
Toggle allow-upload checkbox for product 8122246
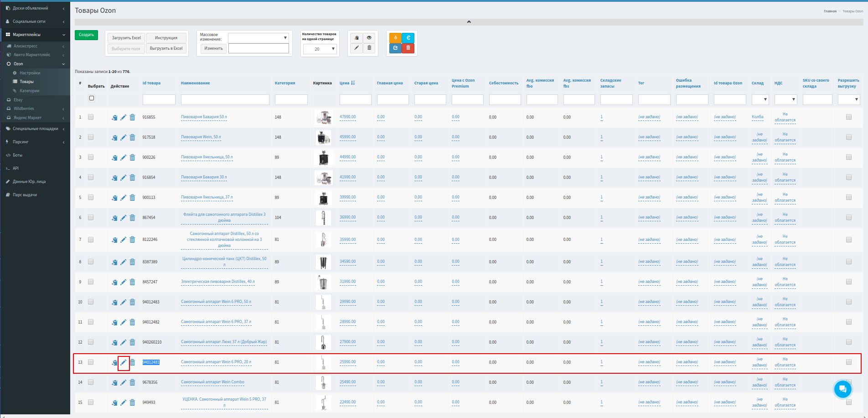849,240
